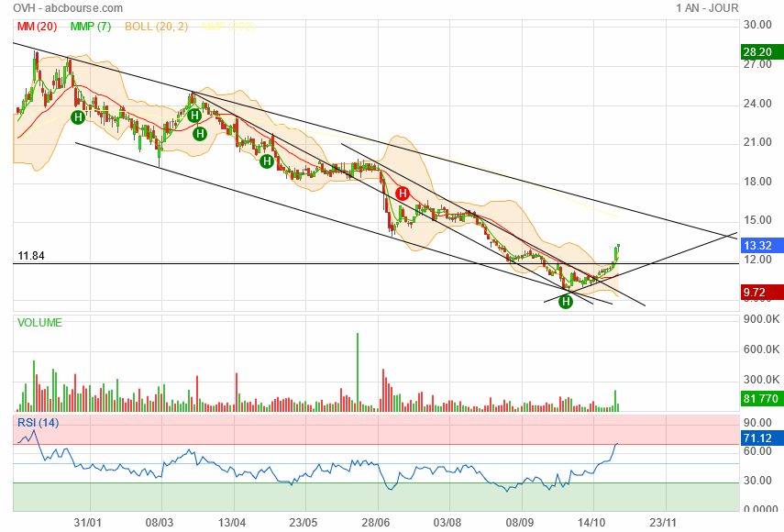Click the green H marker at the October low
784x532 pixels.
[x=566, y=302]
